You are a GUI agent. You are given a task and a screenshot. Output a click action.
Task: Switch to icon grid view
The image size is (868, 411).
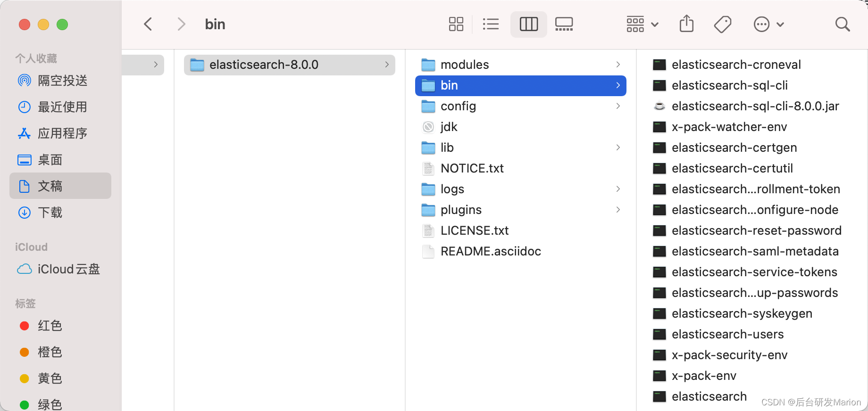(456, 24)
